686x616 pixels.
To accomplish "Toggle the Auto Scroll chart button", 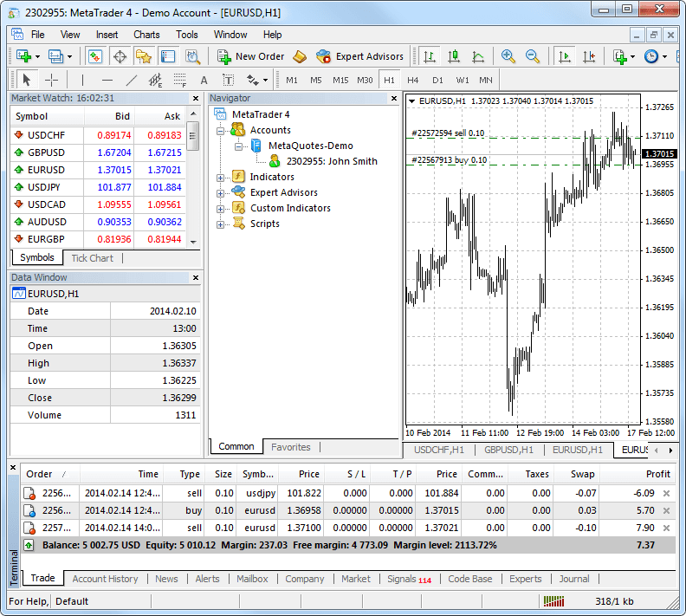I will (565, 56).
